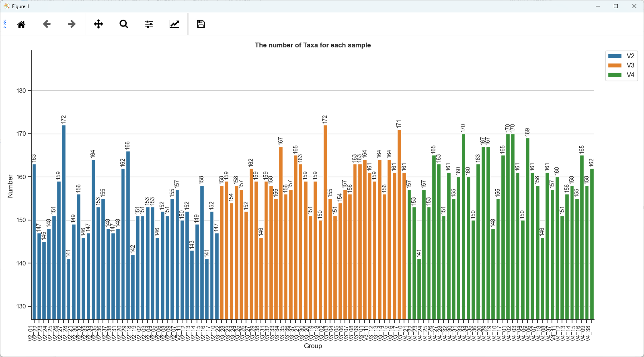644x357 pixels.
Task: Go back to previous view with left arrow
Action: [x=47, y=24]
